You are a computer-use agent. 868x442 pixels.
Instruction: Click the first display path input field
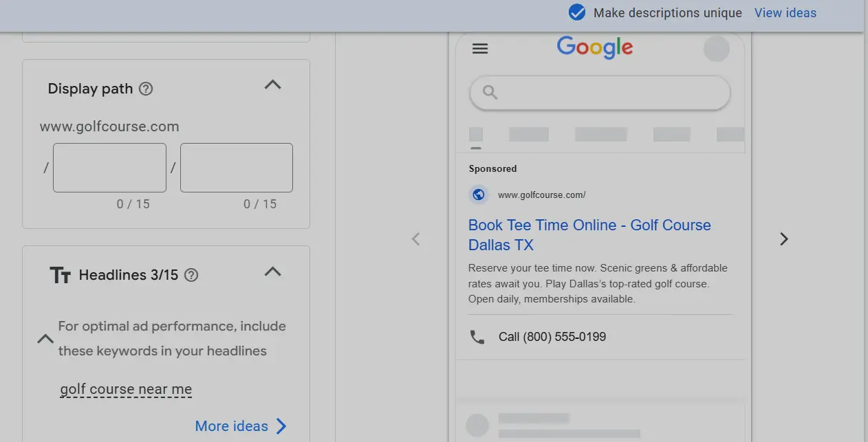[x=109, y=167]
